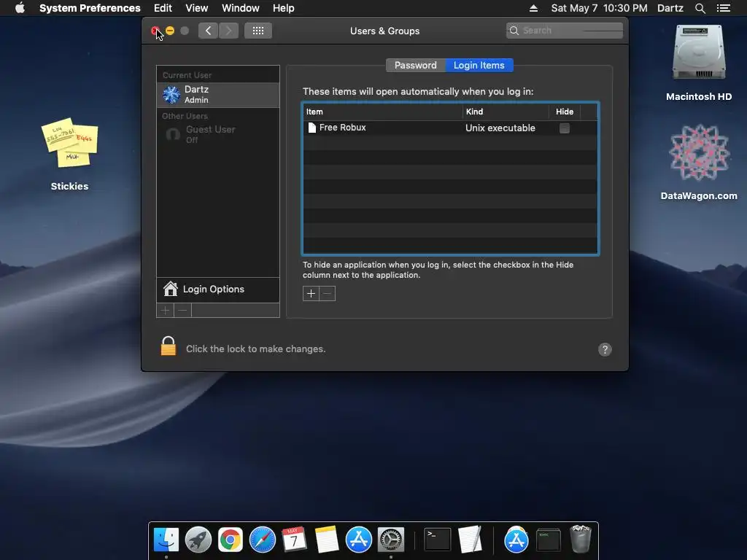Select the Free Robux row text
This screenshot has width=747, height=560.
point(343,128)
